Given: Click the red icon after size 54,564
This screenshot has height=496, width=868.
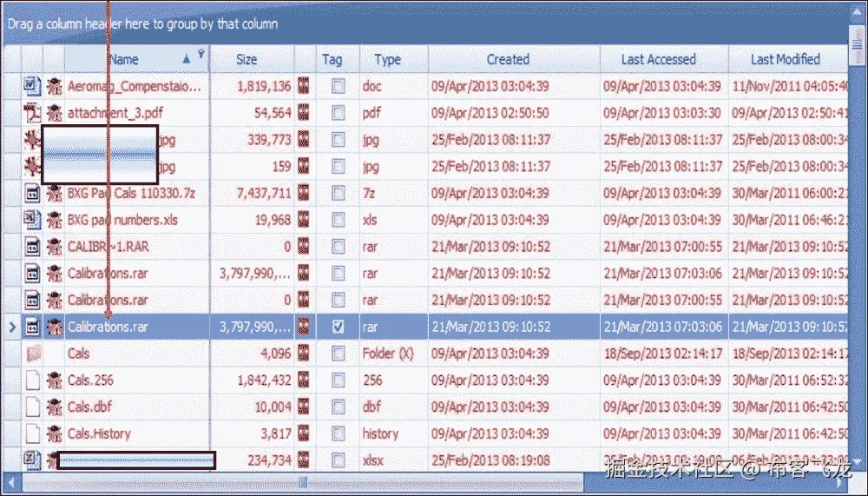Looking at the screenshot, I should (303, 113).
